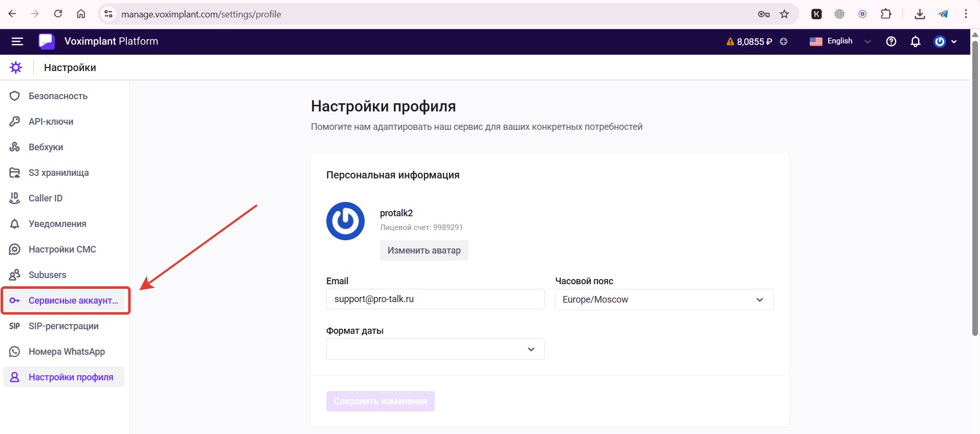Open API-ключи in the sidebar

pos(51,122)
